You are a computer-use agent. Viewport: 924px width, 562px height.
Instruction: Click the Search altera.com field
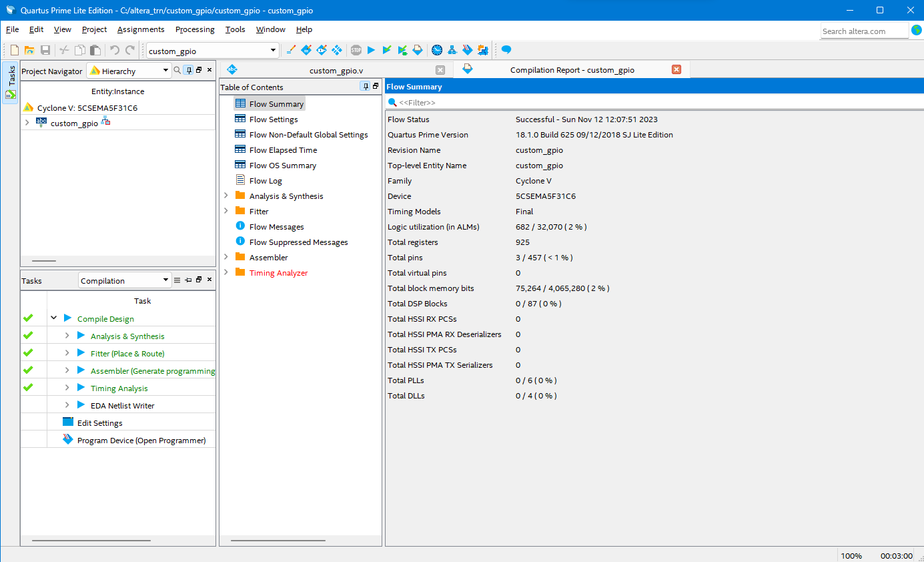[x=864, y=31]
